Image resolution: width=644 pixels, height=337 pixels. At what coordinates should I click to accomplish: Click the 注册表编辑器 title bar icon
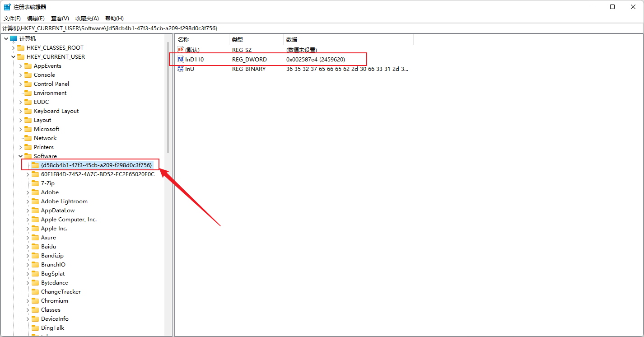[6, 6]
